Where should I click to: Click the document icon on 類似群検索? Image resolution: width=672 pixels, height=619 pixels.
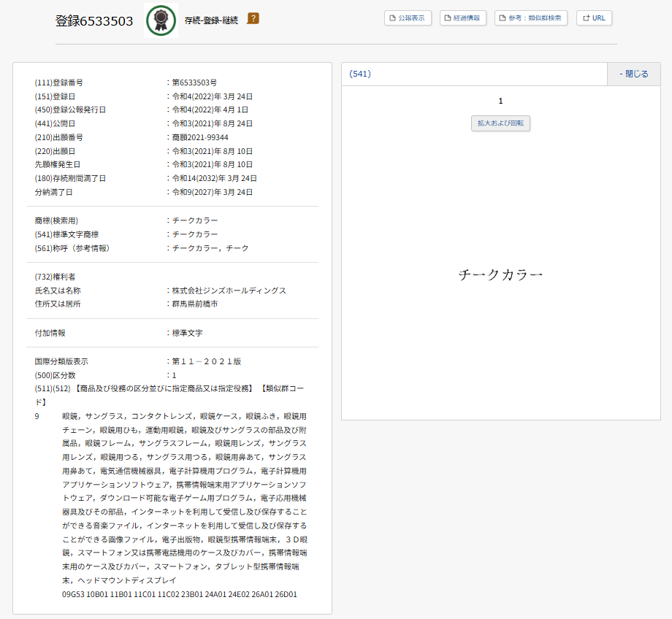503,18
